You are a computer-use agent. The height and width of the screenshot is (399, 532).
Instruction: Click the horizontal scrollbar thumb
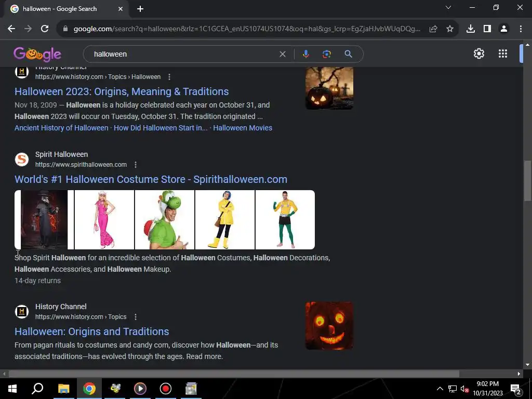coord(234,374)
